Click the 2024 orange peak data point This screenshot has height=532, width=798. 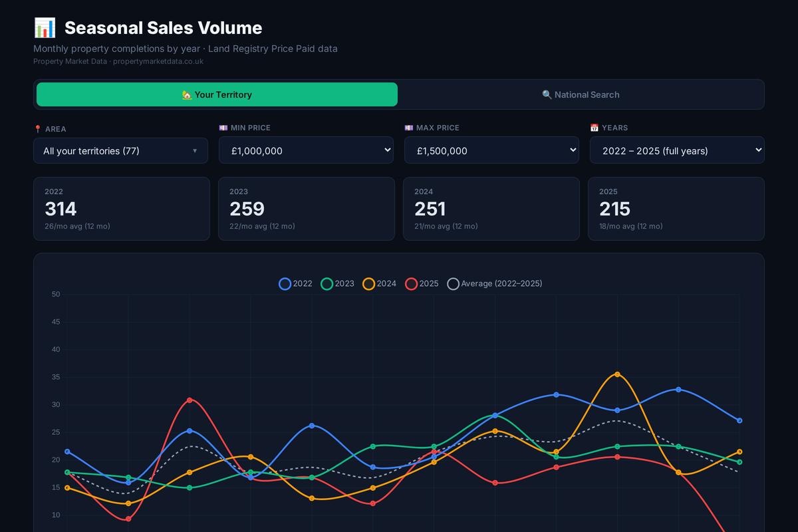pos(617,374)
